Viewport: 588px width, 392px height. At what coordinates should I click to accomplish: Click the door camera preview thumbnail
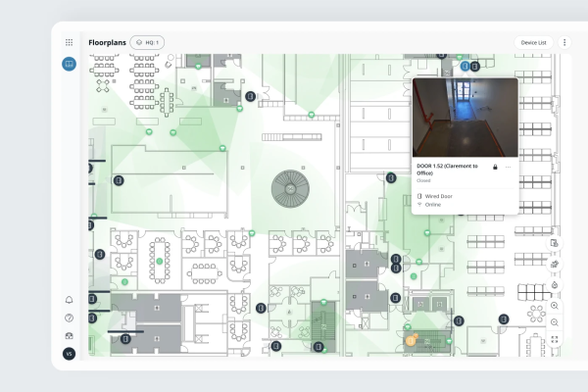click(465, 117)
